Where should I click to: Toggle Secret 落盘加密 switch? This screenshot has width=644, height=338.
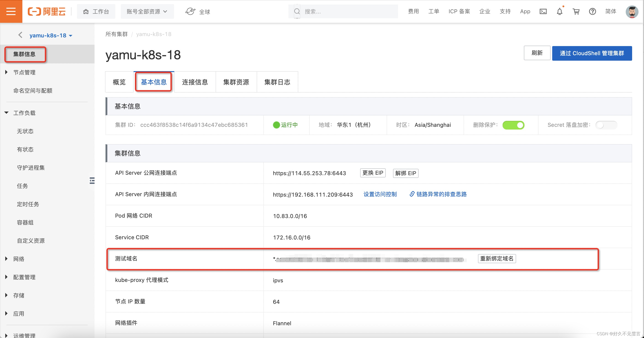pyautogui.click(x=606, y=125)
